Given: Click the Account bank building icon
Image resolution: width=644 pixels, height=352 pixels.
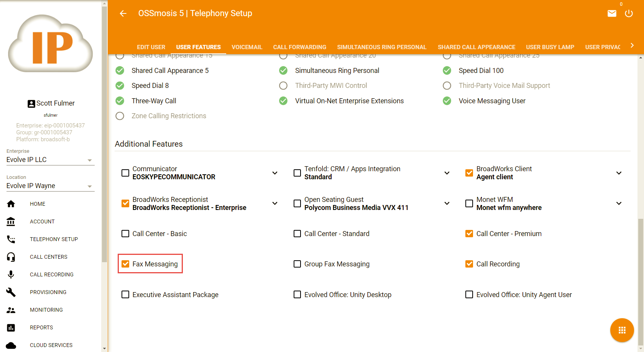Looking at the screenshot, I should tap(11, 221).
